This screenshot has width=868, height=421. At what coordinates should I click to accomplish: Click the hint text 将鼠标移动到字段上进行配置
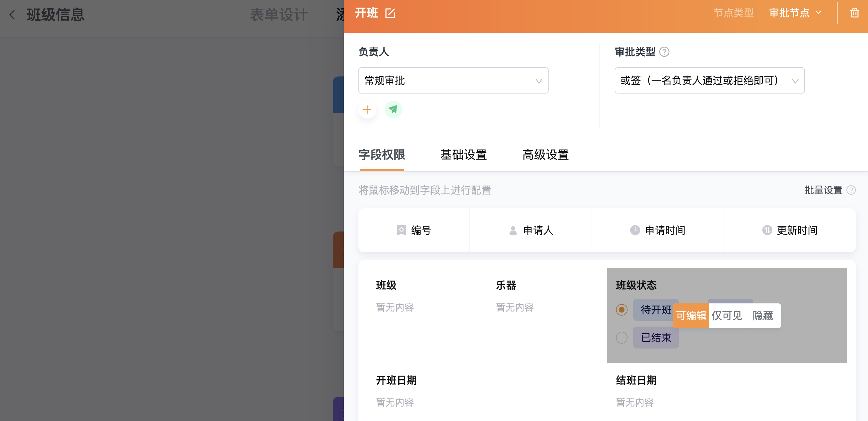425,190
